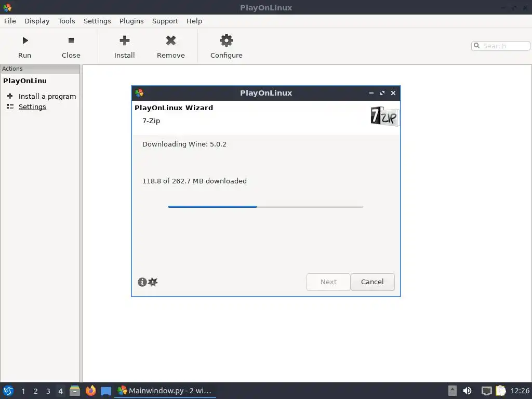Open the start menu on taskbar
The image size is (532, 399).
pyautogui.click(x=8, y=391)
